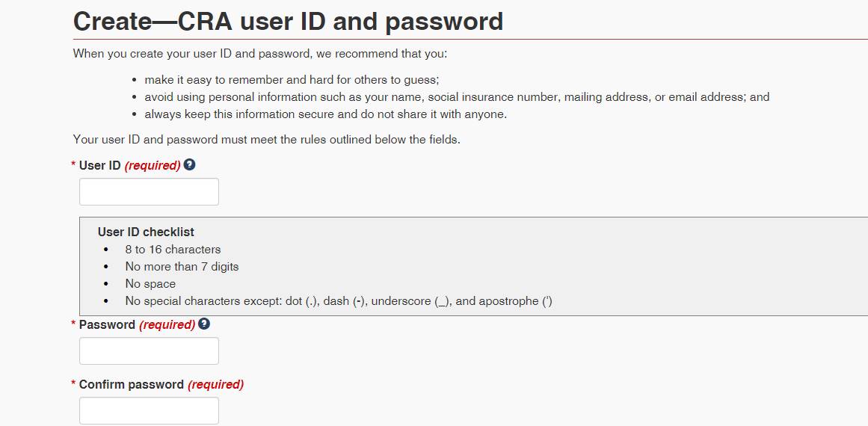Click "(required)" beside Confirm password label

coord(215,385)
